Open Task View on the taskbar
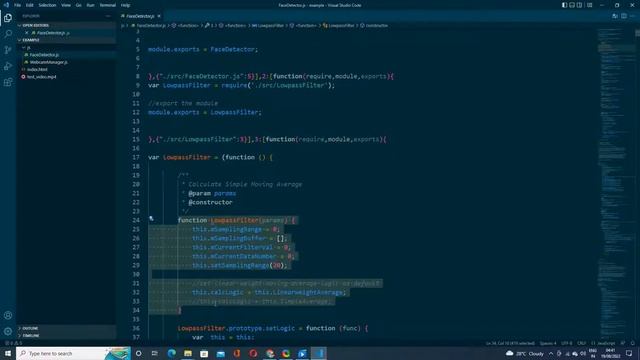This screenshot has width=640, height=360. tap(155, 353)
